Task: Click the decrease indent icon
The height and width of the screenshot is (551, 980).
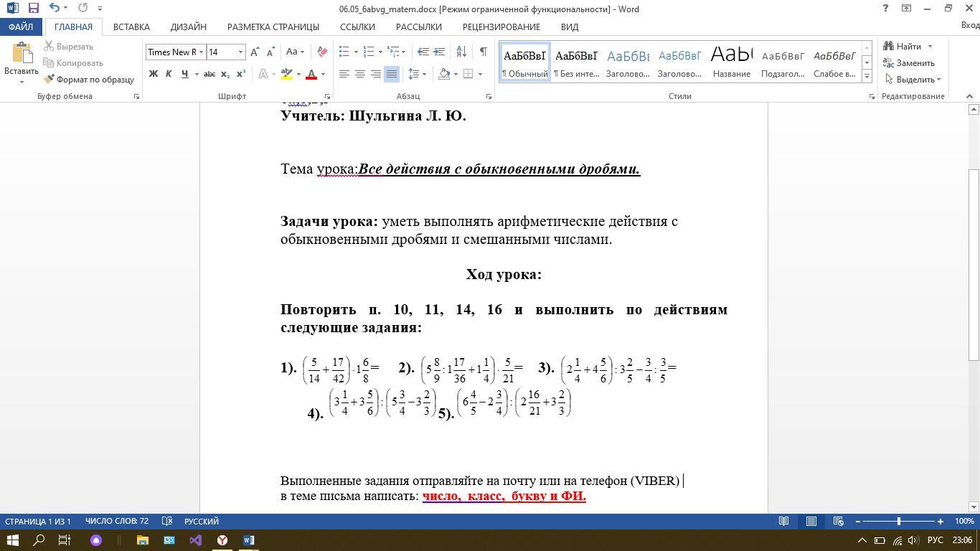Action: 423,52
